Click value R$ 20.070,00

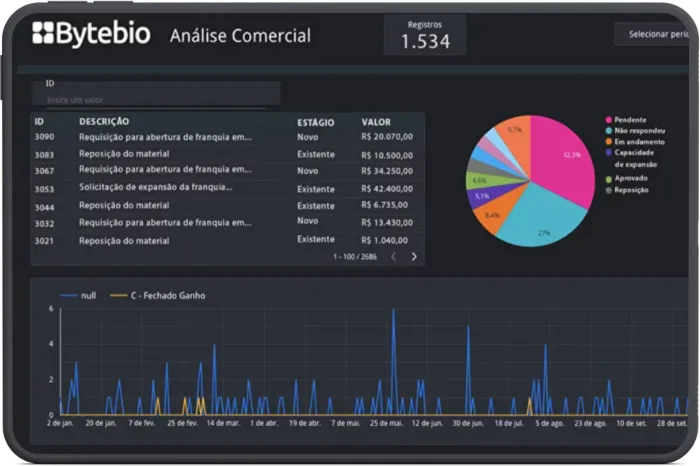tap(387, 137)
